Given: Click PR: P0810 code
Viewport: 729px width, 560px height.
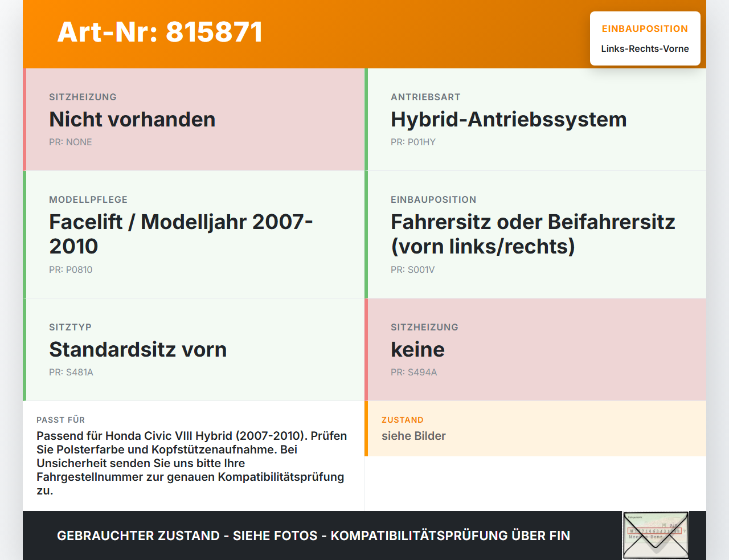Looking at the screenshot, I should (71, 270).
